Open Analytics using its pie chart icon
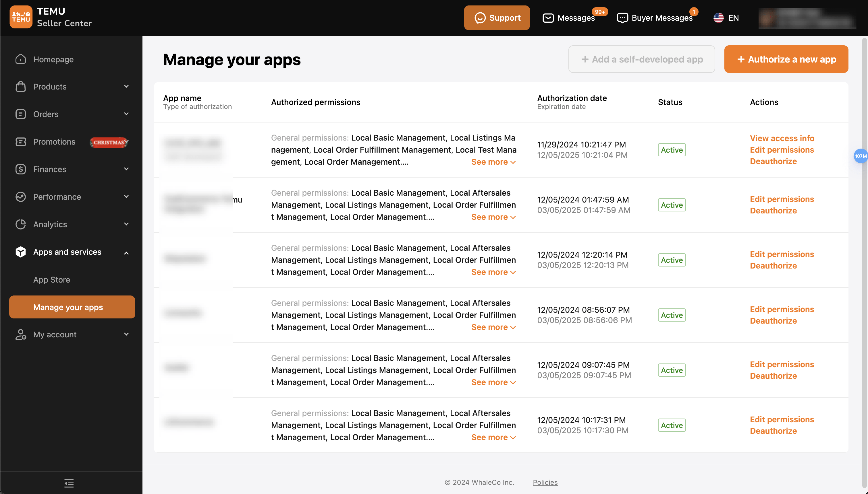The width and height of the screenshot is (868, 494). (20, 224)
